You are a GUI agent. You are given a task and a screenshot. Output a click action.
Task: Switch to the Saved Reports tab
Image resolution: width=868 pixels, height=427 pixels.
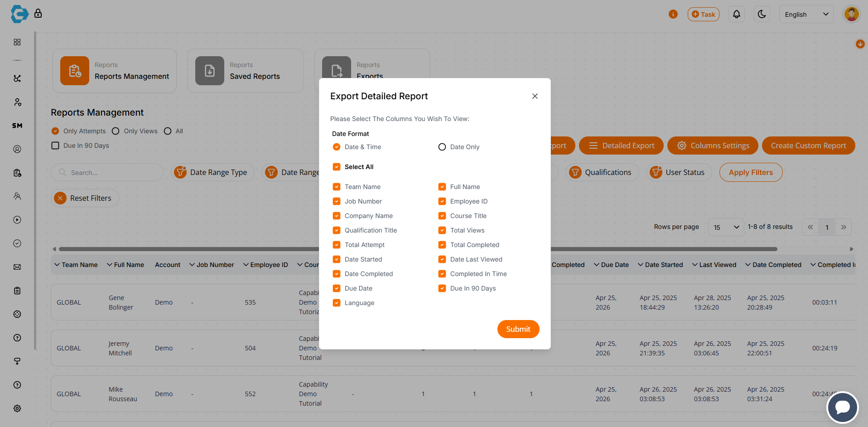(245, 71)
